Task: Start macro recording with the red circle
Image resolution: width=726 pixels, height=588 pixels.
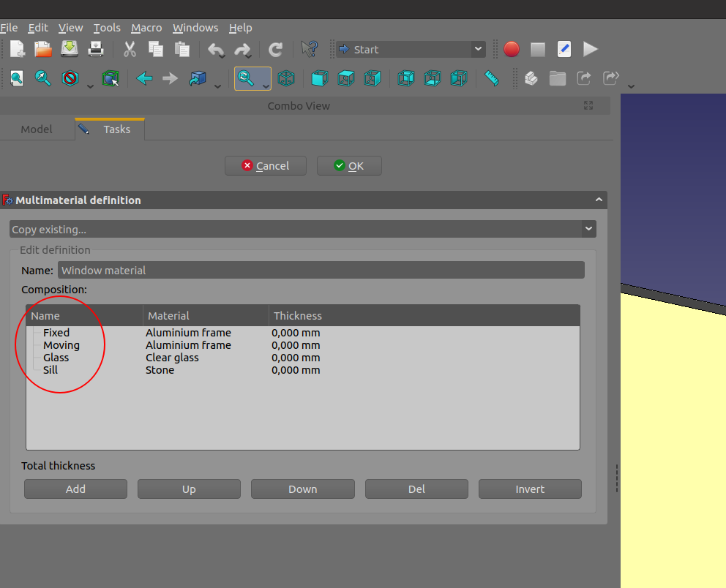Action: [x=512, y=50]
